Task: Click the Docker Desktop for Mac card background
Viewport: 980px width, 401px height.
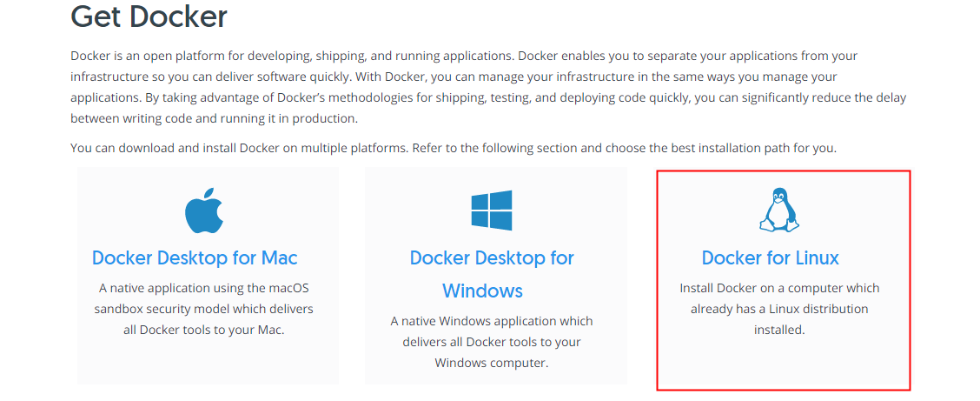Action: pyautogui.click(x=209, y=363)
